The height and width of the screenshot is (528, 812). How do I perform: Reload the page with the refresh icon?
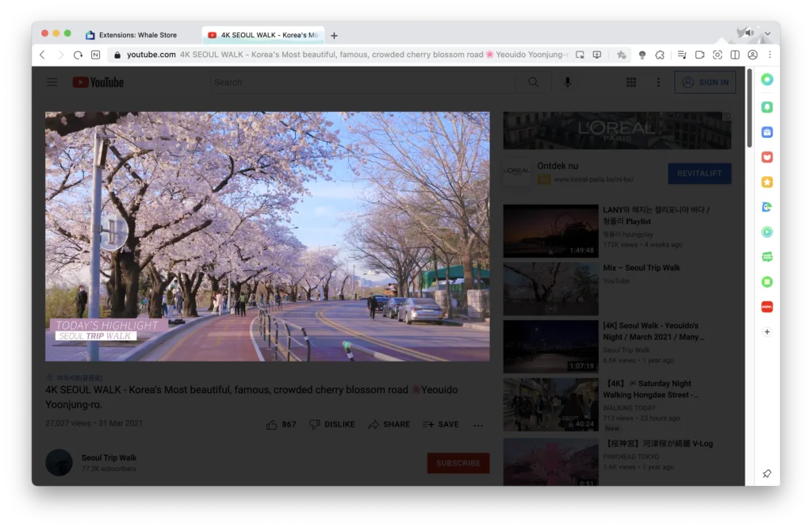tap(78, 55)
